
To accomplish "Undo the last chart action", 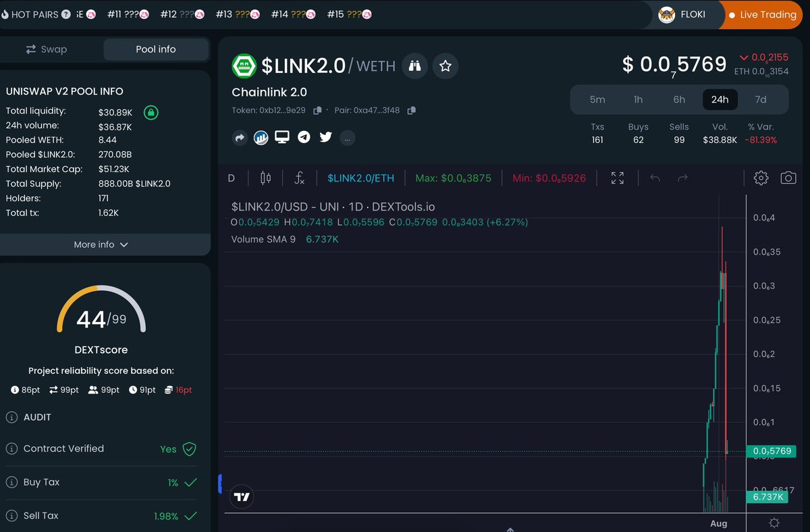I will 654,178.
